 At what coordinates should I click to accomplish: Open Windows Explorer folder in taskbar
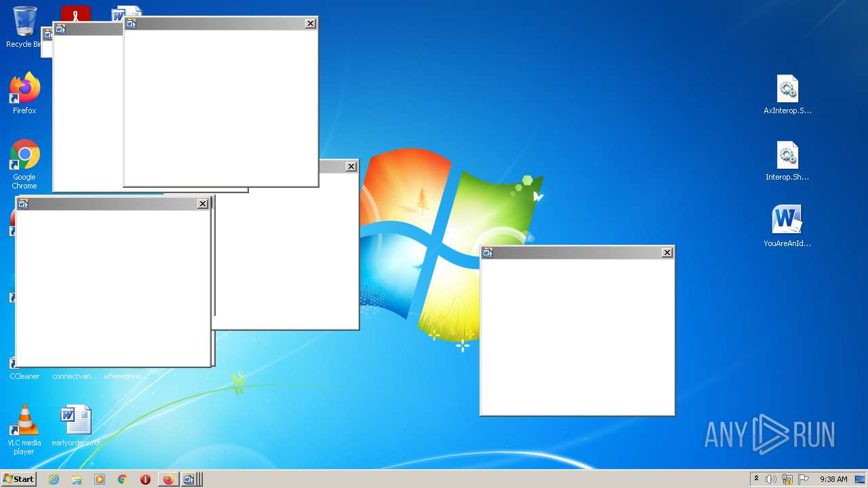pos(77,479)
